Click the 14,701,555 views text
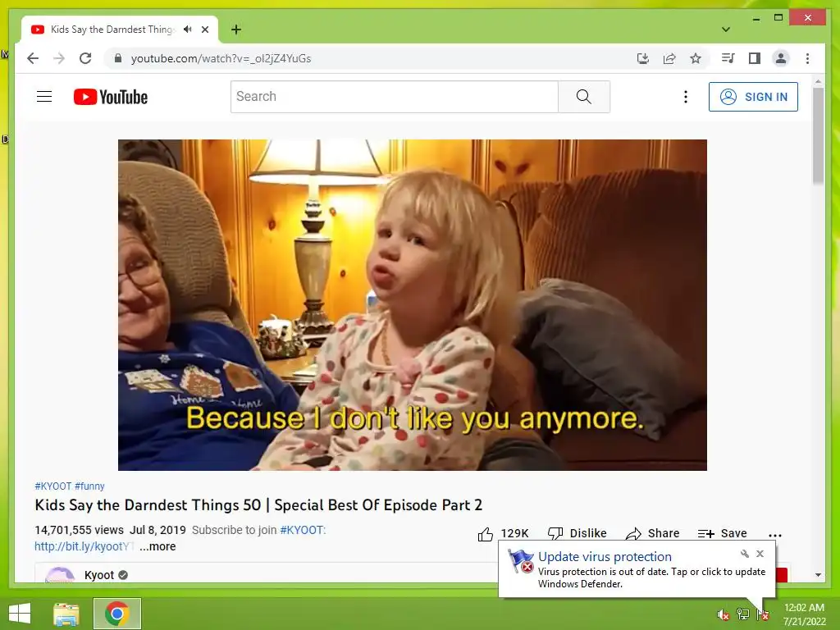This screenshot has width=840, height=630. click(80, 530)
